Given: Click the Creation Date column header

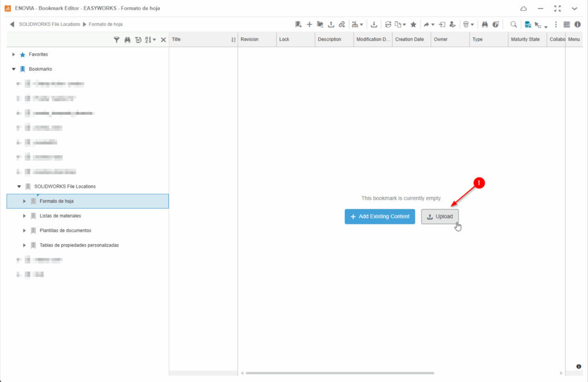Looking at the screenshot, I should click(411, 40).
